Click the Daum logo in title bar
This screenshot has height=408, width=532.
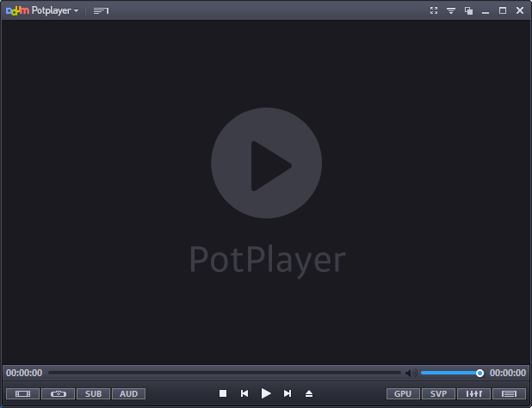pyautogui.click(x=17, y=10)
